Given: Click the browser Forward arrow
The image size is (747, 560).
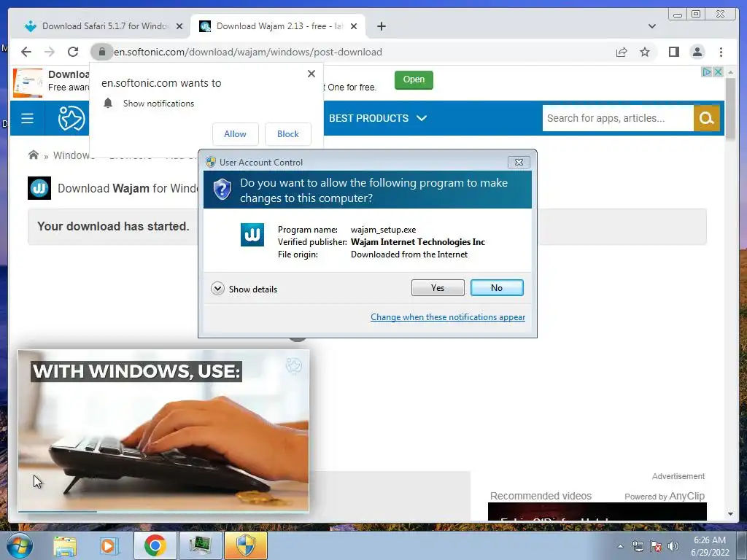Looking at the screenshot, I should coord(50,52).
